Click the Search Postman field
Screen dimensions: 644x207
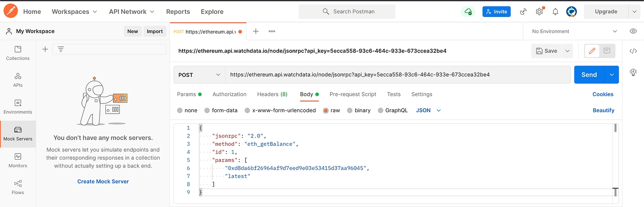coord(347,11)
